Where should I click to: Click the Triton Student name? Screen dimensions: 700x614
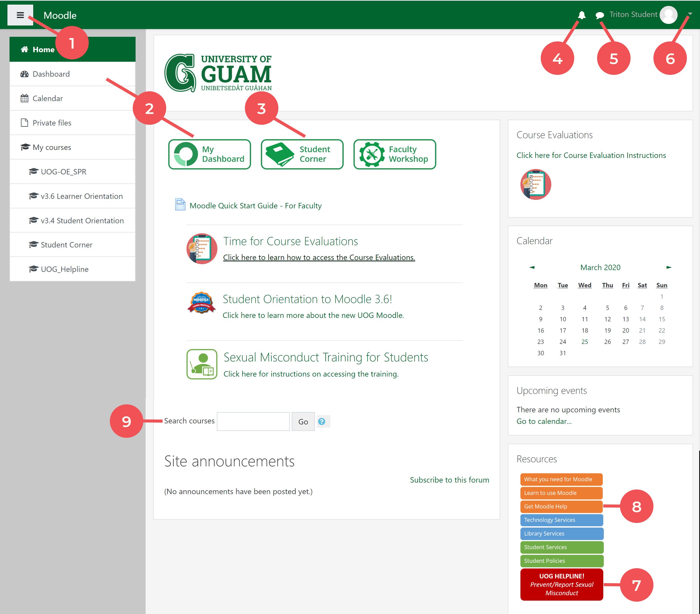click(633, 14)
